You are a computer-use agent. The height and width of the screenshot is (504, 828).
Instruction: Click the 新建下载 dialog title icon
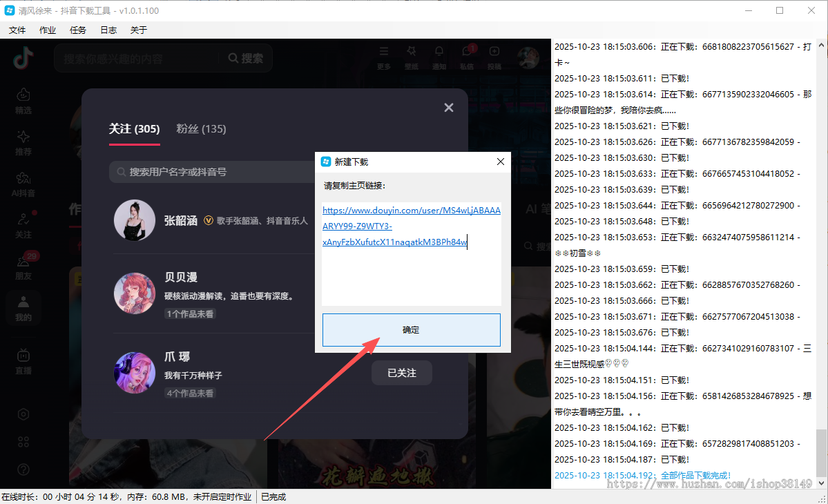coord(326,162)
